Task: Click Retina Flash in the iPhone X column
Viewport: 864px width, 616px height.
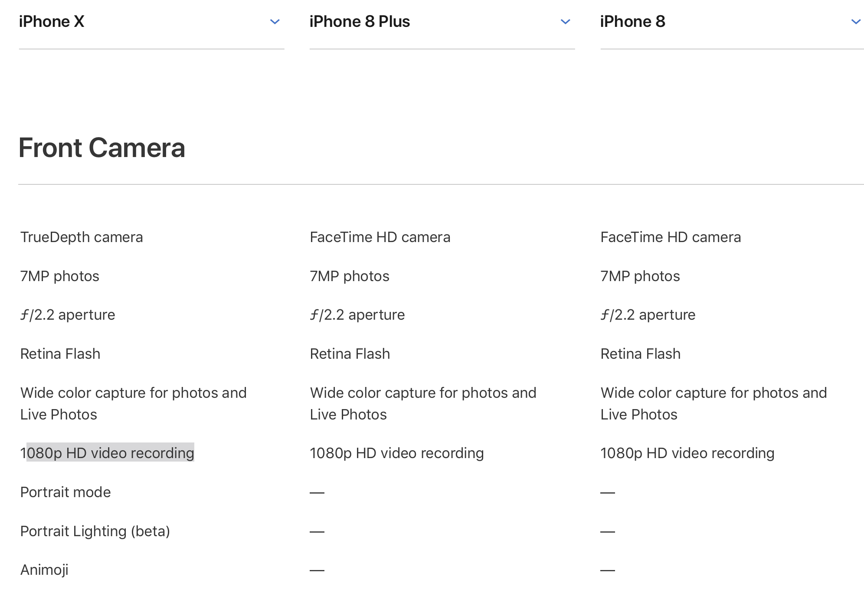Action: point(60,354)
